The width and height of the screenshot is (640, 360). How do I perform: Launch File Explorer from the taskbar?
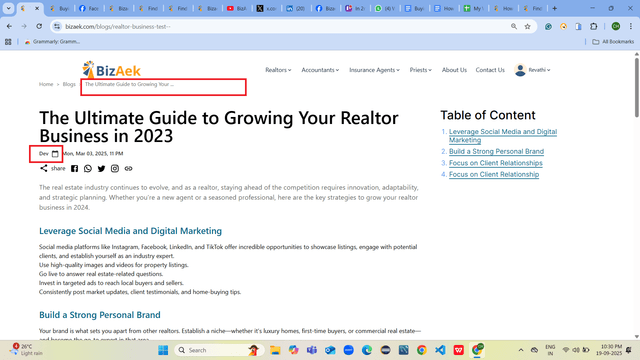[275, 350]
